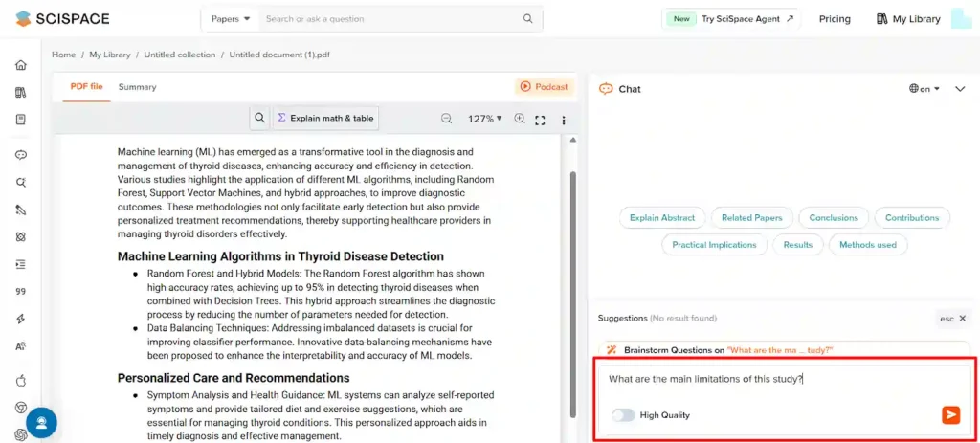980x443 pixels.
Task: Zoom out the PDF view
Action: coord(446,119)
